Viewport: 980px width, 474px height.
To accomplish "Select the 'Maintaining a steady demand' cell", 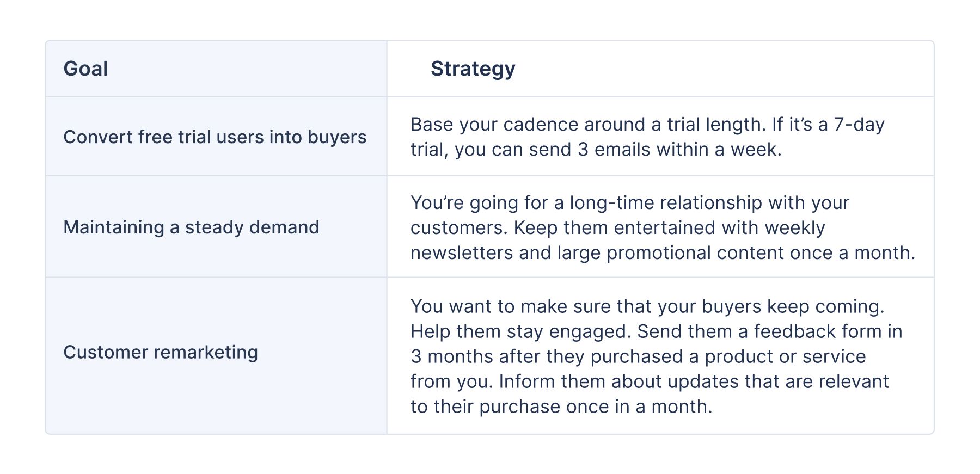I will (x=191, y=227).
